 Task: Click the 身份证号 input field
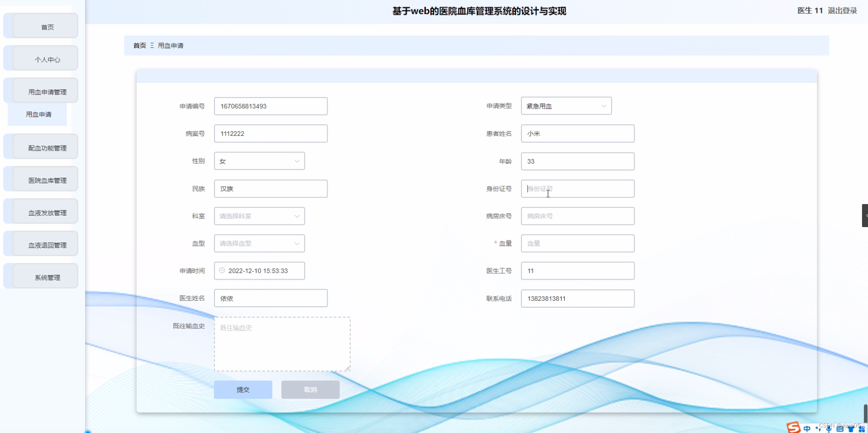click(x=577, y=188)
